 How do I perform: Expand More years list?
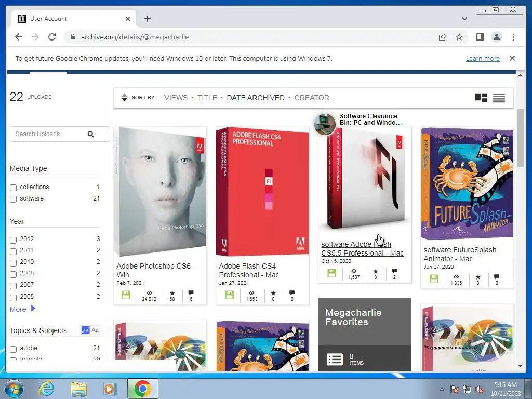22,309
